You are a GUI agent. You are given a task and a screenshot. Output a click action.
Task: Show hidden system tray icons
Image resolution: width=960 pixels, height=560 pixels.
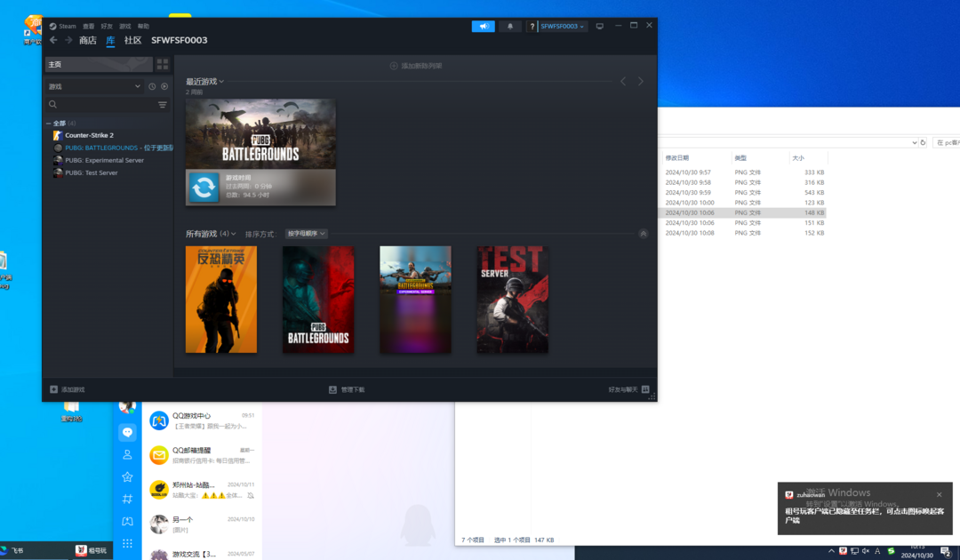point(831,551)
